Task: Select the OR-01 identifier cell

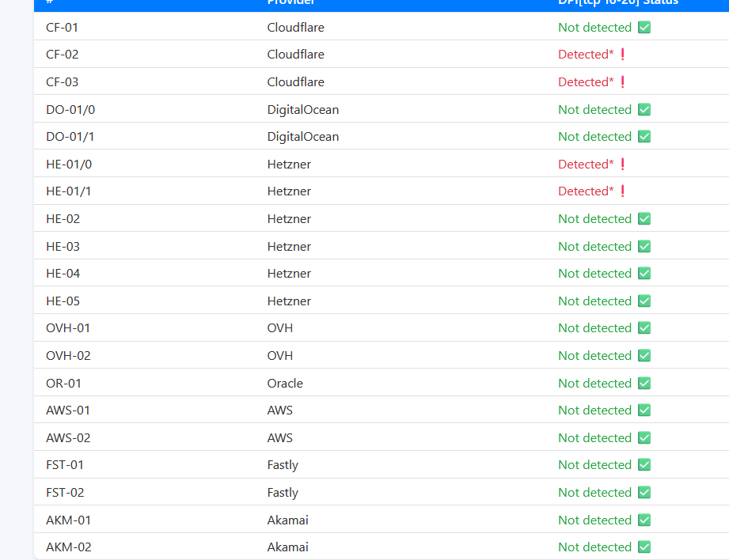Action: coord(63,384)
